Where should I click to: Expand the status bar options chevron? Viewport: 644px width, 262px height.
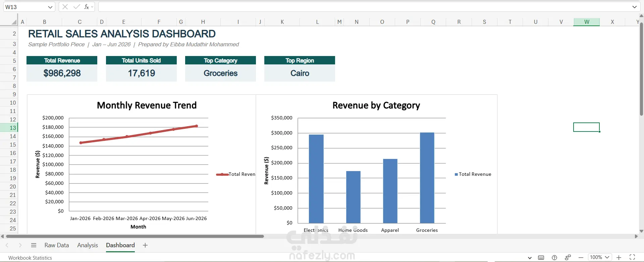pos(530,258)
